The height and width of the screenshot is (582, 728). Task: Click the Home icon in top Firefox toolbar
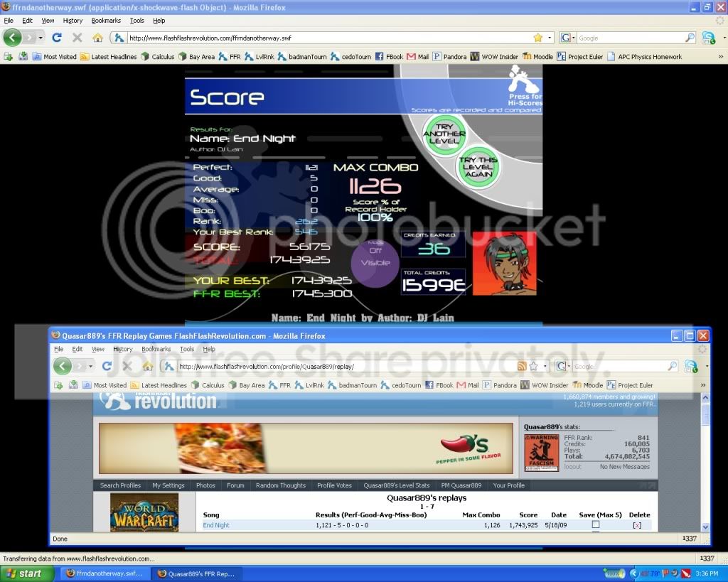97,38
